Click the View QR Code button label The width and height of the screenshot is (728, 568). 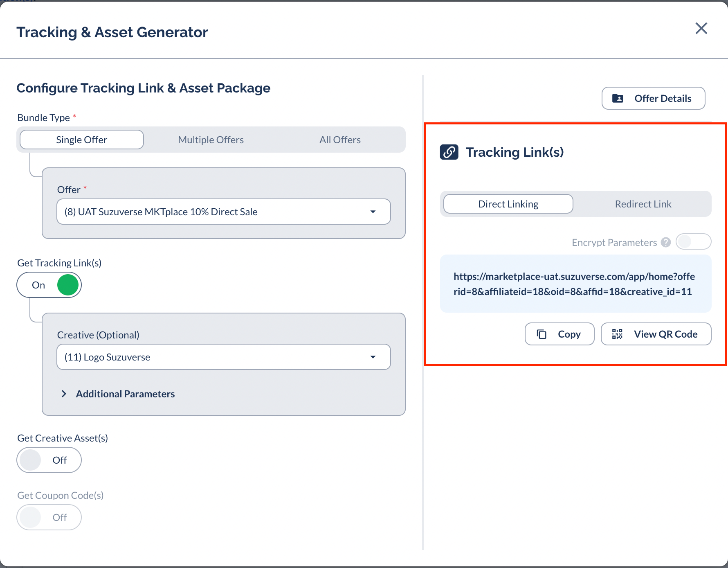[665, 334]
